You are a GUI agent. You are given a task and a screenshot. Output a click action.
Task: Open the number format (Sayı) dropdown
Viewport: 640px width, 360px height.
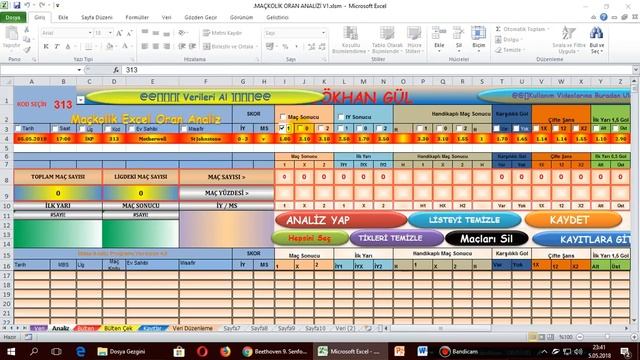[323, 33]
